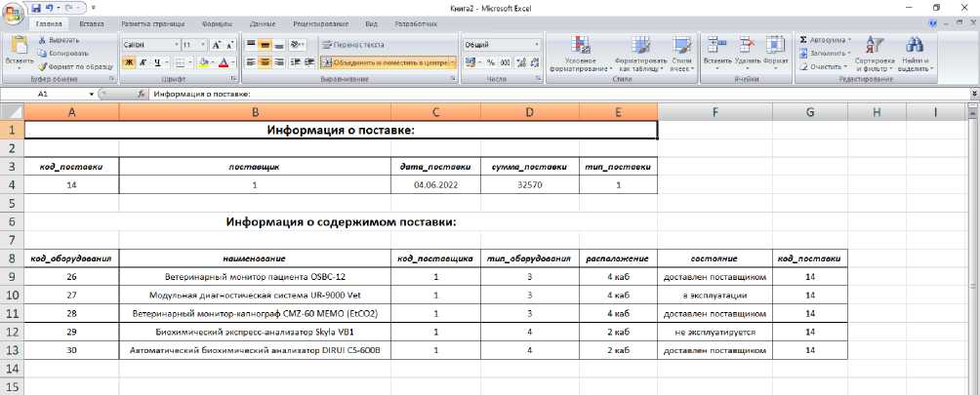Viewport: 980px width, 395px height.
Task: Click Удалить cells button
Action: click(x=748, y=51)
